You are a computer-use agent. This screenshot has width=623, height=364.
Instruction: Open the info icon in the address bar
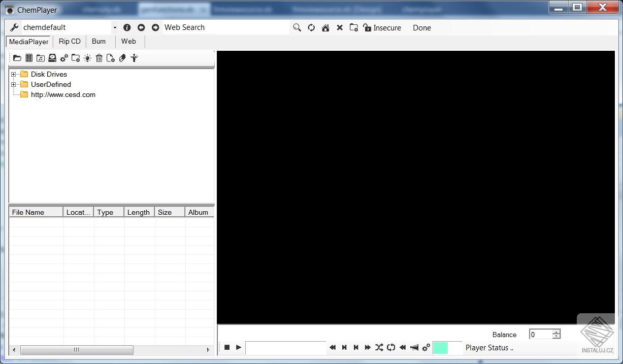[x=127, y=27]
